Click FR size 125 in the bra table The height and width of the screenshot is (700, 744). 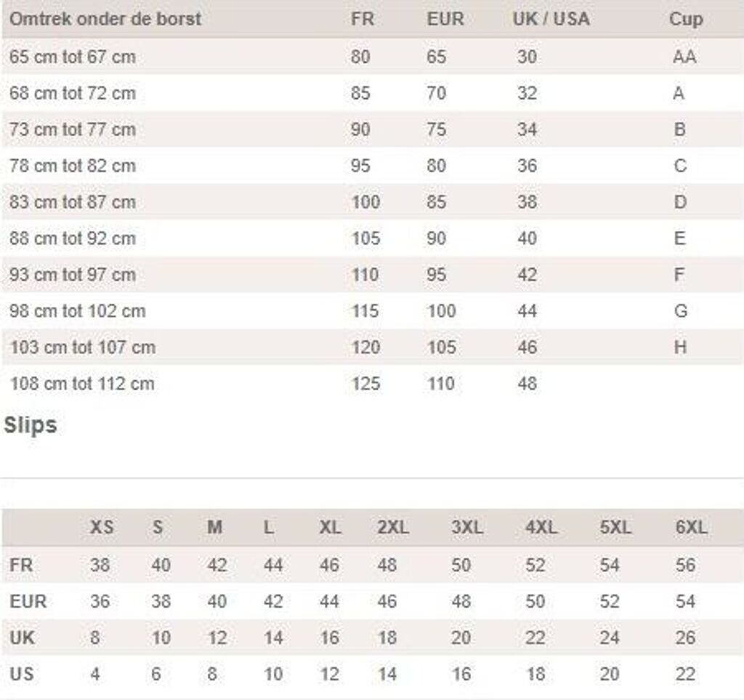click(x=365, y=384)
